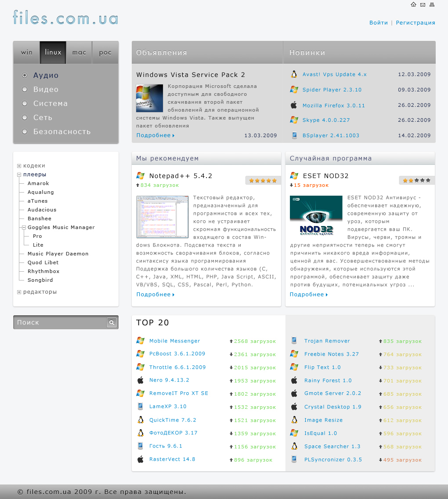Click the mail envelope icon in the header
Viewport: 448px width, 499px height.
423,5
